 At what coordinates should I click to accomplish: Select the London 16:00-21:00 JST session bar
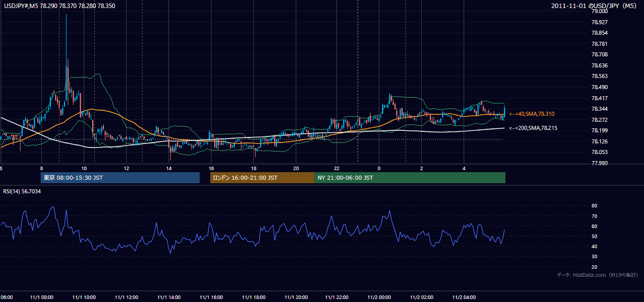(x=262, y=178)
